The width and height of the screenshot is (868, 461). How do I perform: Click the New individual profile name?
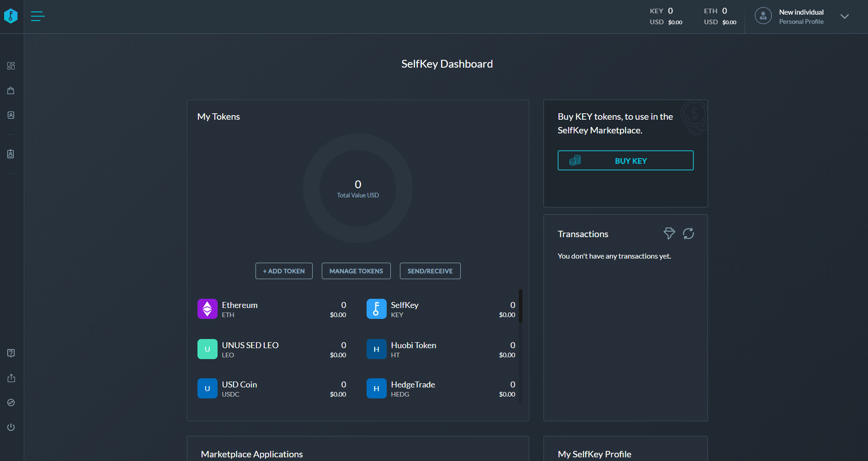801,12
